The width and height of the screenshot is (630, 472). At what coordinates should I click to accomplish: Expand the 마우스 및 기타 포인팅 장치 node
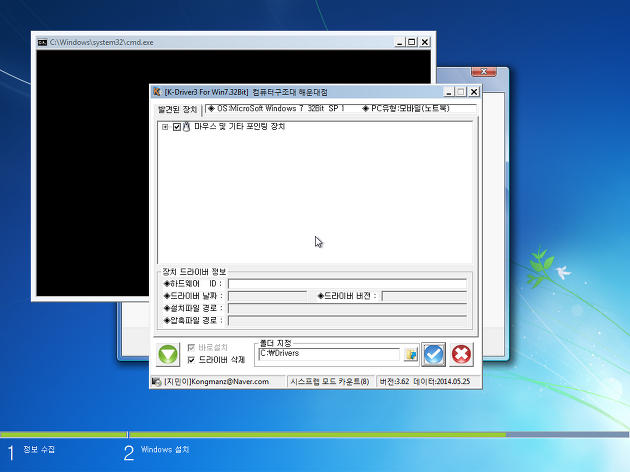[165, 127]
